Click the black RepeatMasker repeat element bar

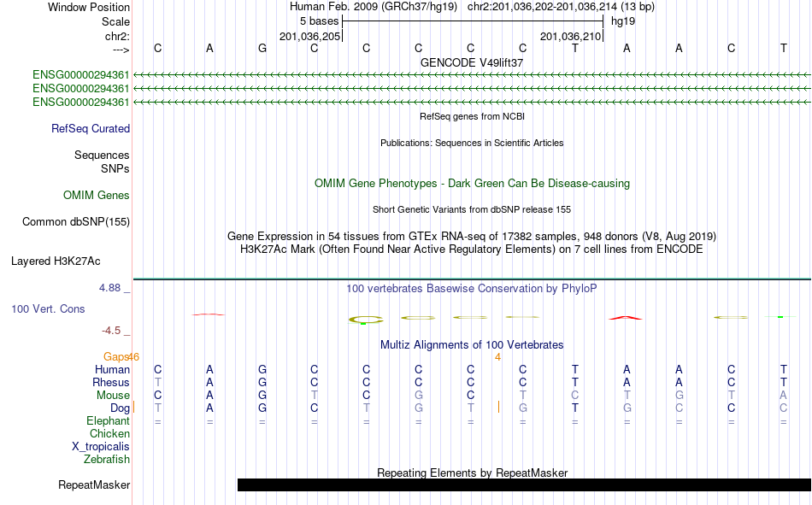point(524,484)
